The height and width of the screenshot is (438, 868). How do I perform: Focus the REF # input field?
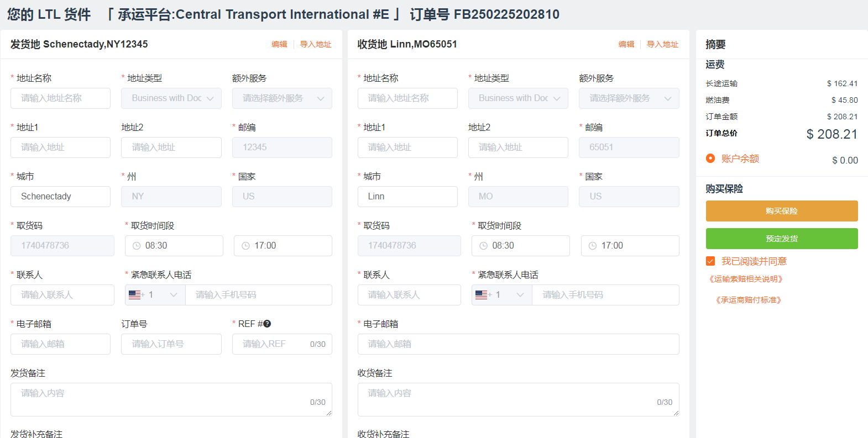pyautogui.click(x=282, y=344)
